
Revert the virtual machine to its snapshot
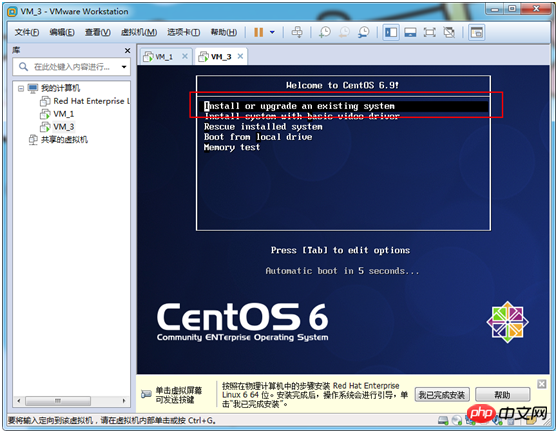344,32
